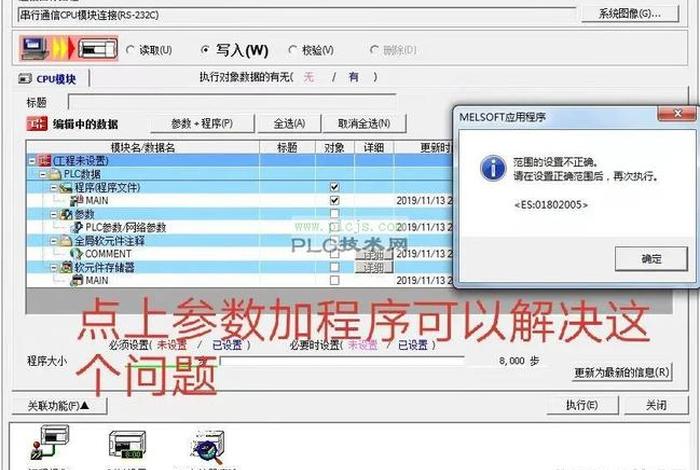The image size is (700, 470).
Task: Click the 参数 node icon
Action: (x=66, y=214)
